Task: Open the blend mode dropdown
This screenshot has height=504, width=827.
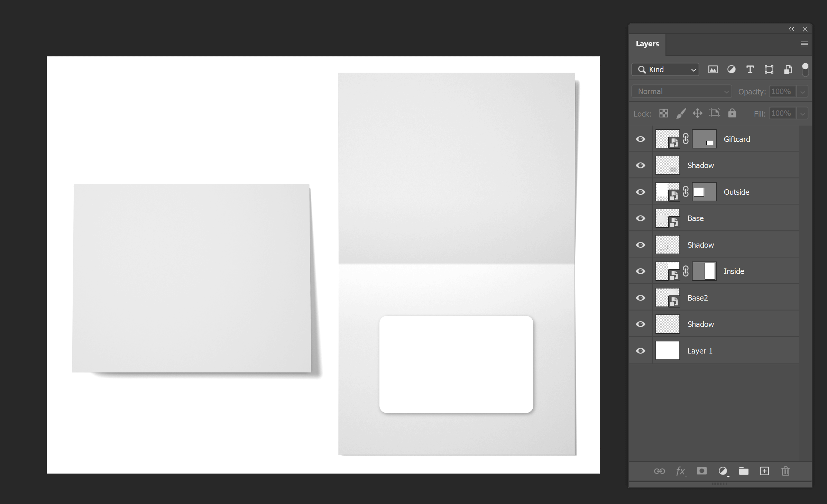Action: click(681, 91)
